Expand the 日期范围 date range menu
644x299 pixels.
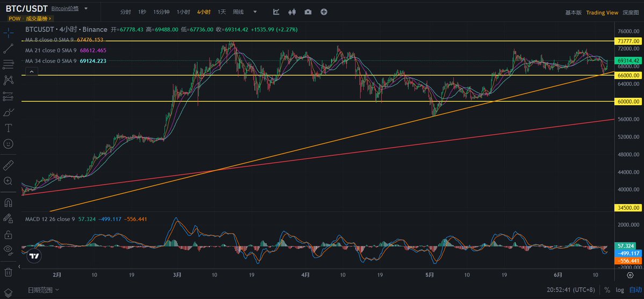(x=43, y=289)
